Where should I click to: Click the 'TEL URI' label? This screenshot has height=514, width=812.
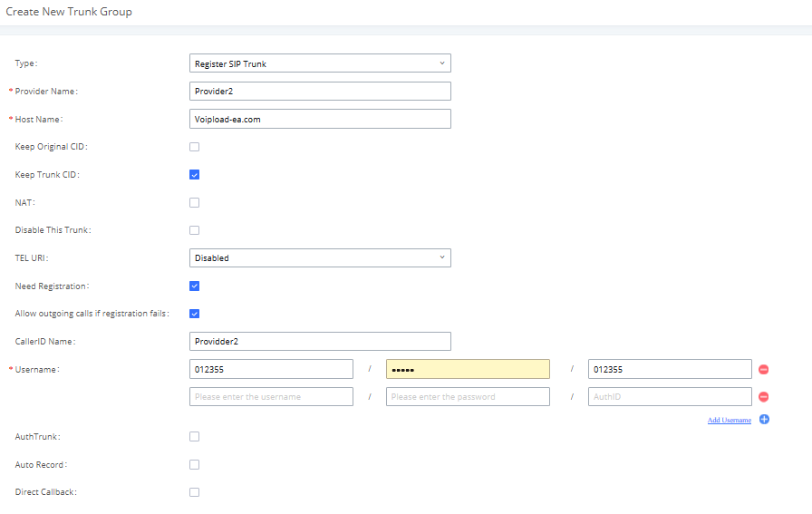pos(32,258)
